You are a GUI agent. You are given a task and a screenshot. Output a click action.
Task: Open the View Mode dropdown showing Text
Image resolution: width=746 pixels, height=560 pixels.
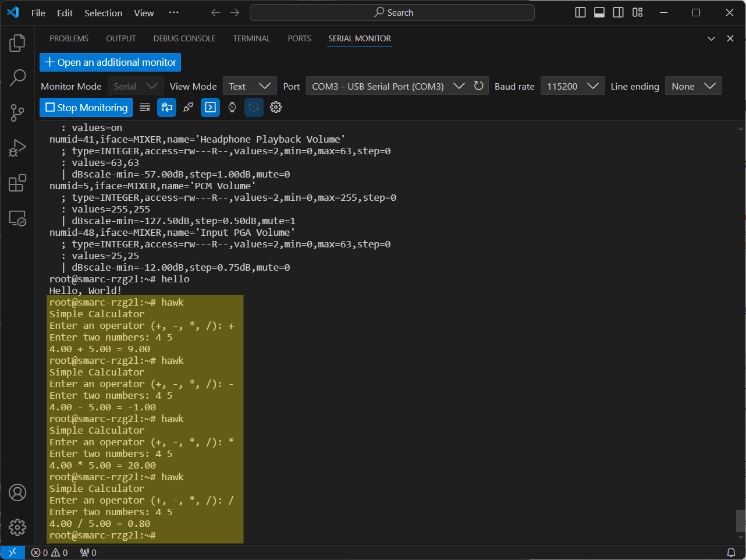[250, 86]
